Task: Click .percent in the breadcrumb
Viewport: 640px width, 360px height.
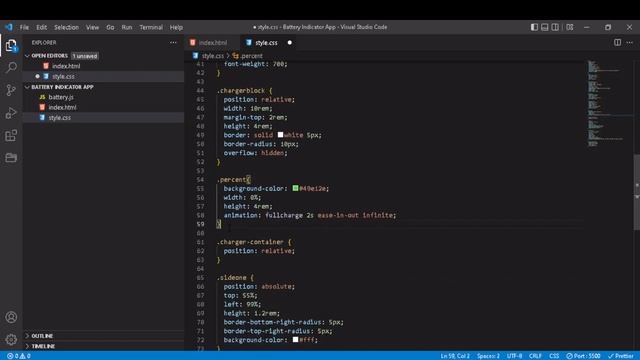Action: pos(251,56)
